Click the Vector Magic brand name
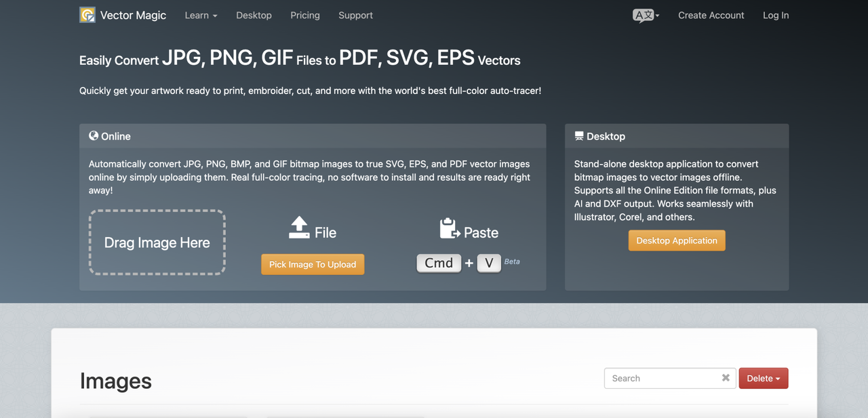 133,15
